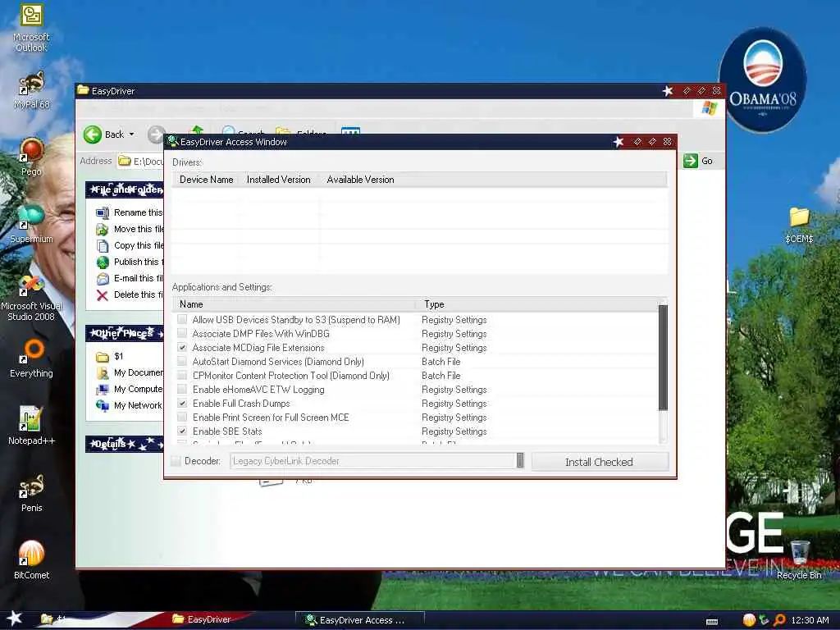Launch Supermium browser shortcut
The width and height of the screenshot is (840, 630).
(31, 224)
